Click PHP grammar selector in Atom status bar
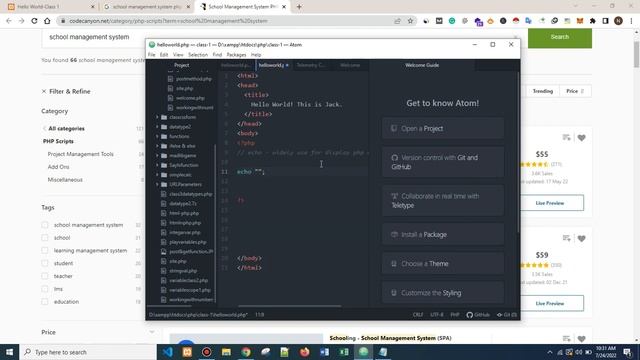640x360 pixels. [455, 315]
